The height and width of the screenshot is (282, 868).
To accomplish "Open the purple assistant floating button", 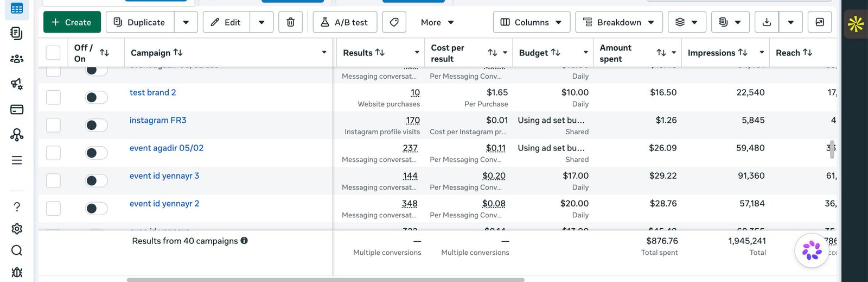I will point(812,250).
